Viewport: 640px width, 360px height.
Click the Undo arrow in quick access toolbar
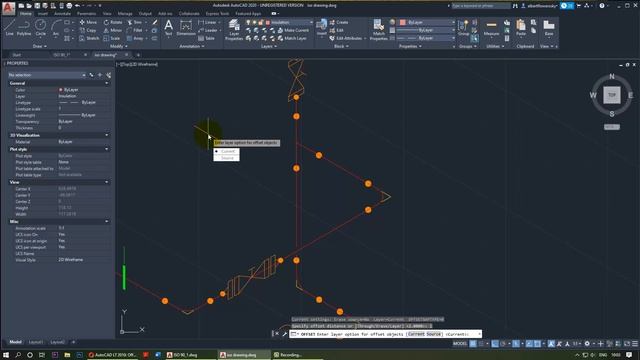[77, 6]
